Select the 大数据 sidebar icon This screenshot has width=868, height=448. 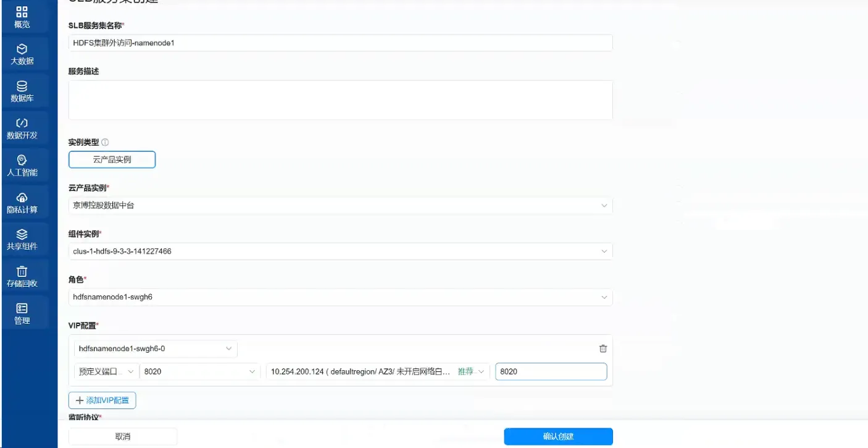pos(22,54)
